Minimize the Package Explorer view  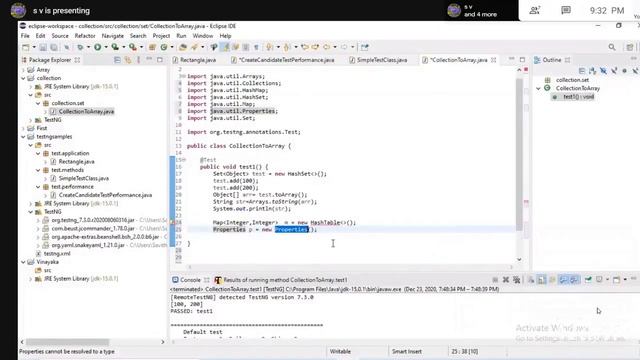[x=149, y=60]
